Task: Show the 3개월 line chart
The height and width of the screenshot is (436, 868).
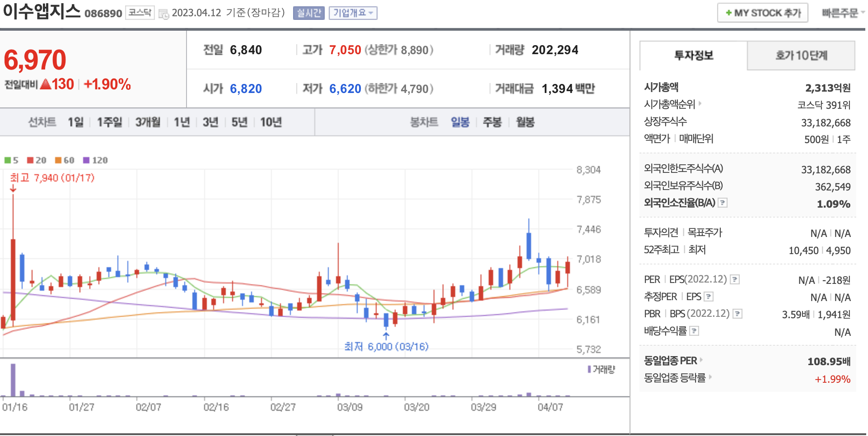Action: coord(148,122)
